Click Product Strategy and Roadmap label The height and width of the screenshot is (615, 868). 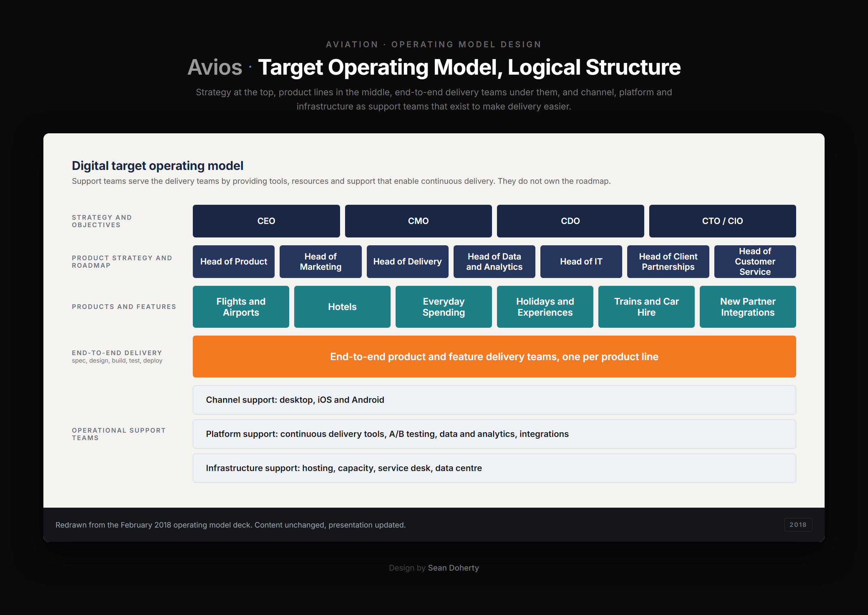[122, 262]
